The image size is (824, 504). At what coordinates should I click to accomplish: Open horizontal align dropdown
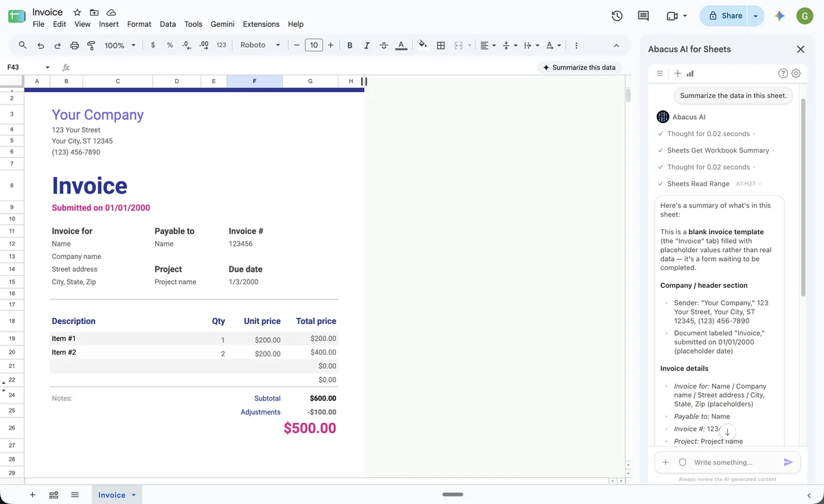point(488,45)
